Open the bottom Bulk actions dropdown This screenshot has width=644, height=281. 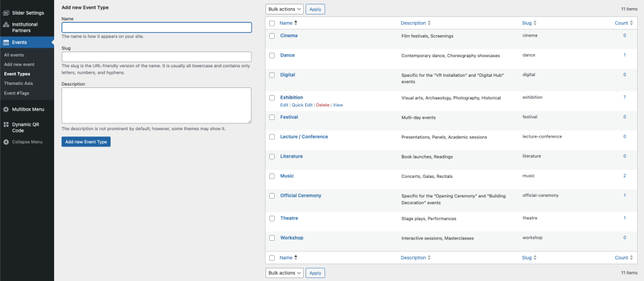(x=284, y=273)
